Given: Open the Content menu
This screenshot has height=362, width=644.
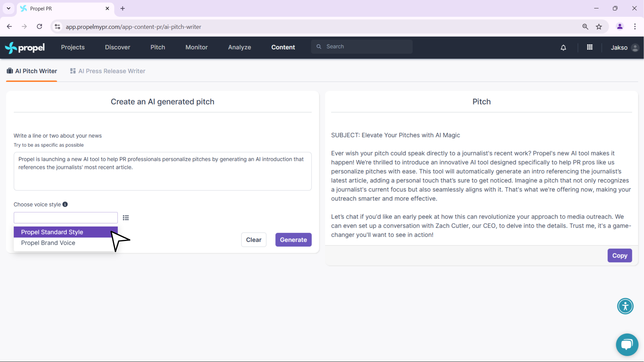Looking at the screenshot, I should tap(283, 47).
